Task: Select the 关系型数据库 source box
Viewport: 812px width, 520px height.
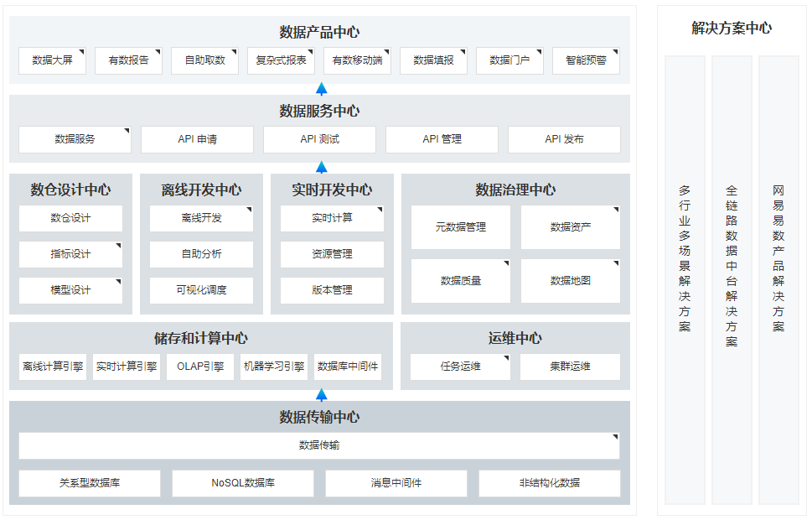Action: pos(90,484)
